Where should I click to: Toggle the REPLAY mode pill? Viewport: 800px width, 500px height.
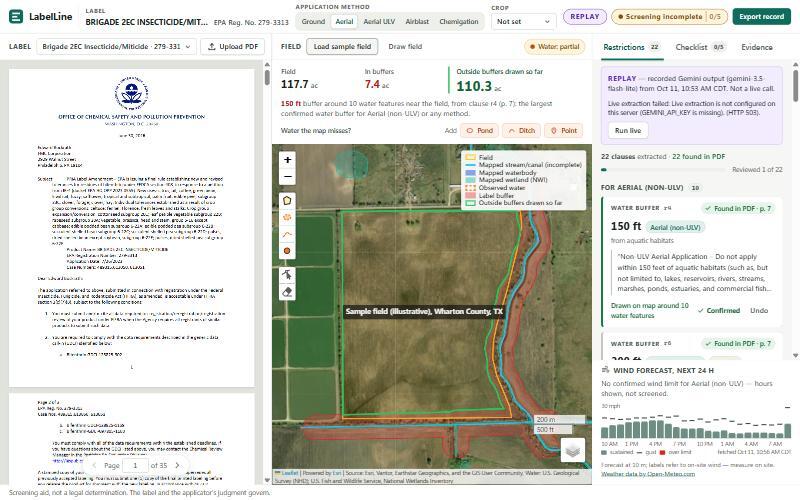tap(585, 16)
